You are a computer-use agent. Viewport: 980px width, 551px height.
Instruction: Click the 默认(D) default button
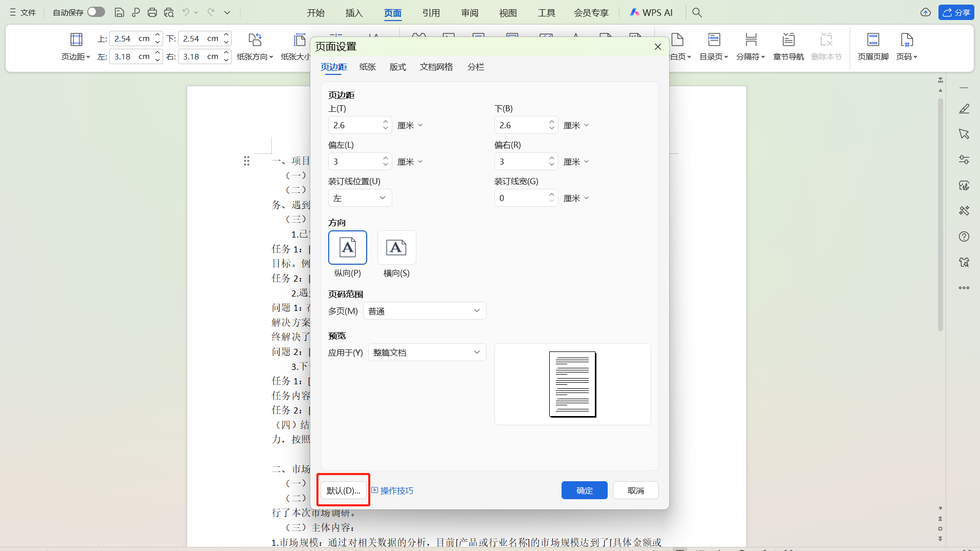pos(343,490)
